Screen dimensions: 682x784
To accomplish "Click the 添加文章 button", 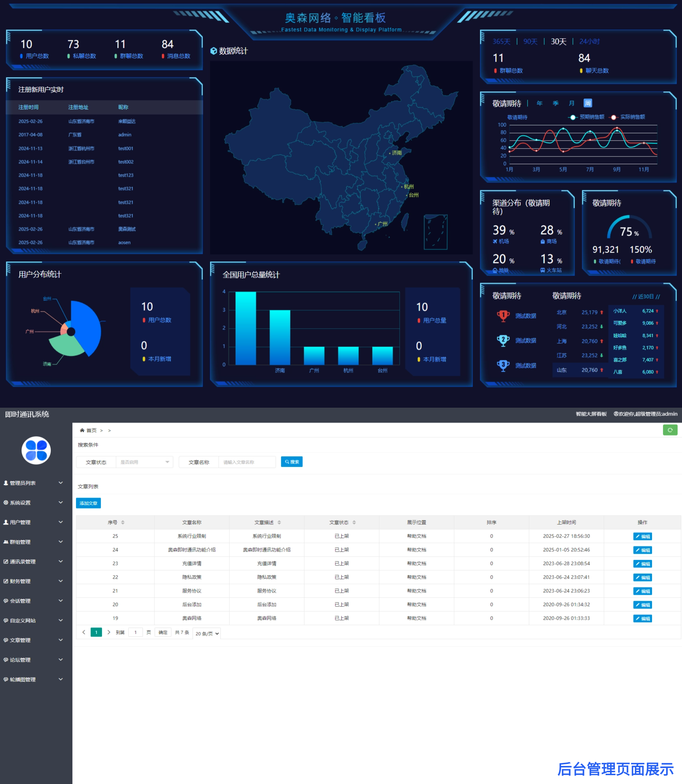I will pos(88,503).
